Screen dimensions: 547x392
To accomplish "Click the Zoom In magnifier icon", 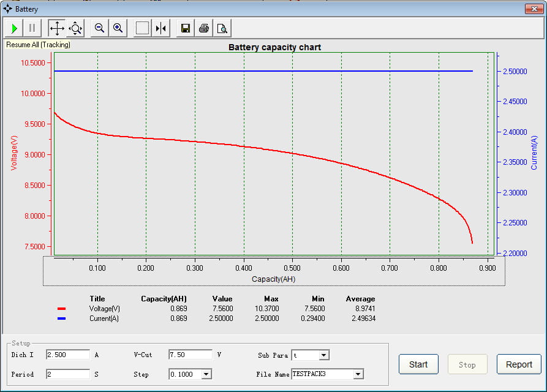I will point(118,28).
